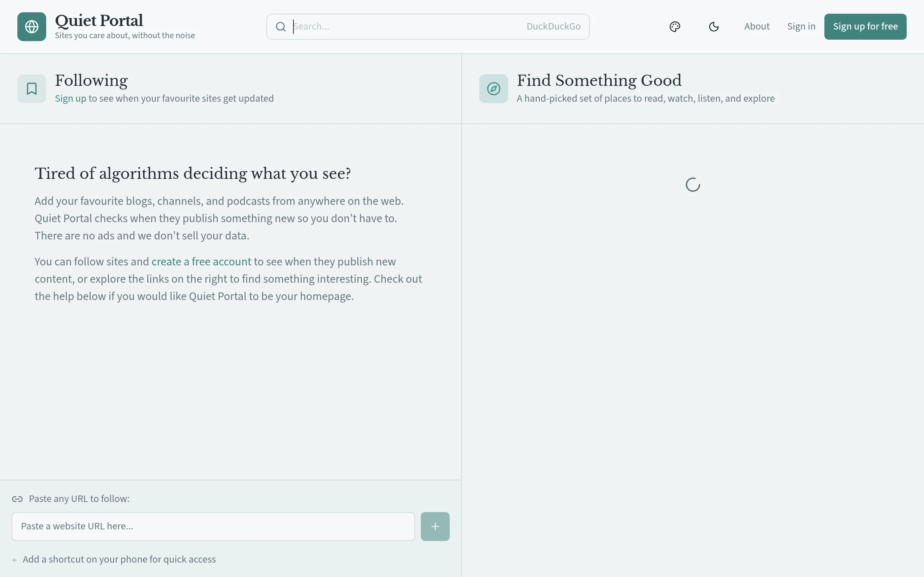Follow the create a free account link
The width and height of the screenshot is (924, 577).
click(201, 262)
